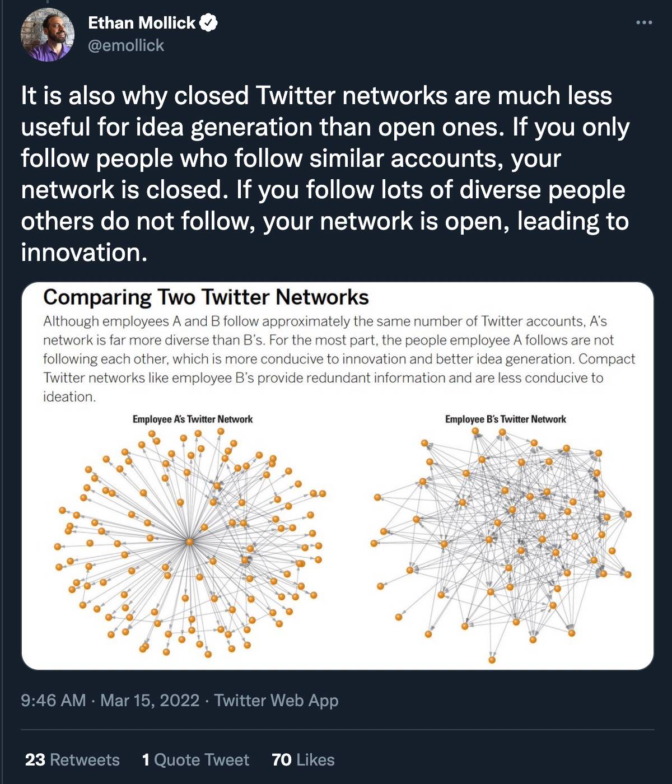Click the central node in Employee A's network
Viewport: 672px width, 784px height.
(x=189, y=542)
